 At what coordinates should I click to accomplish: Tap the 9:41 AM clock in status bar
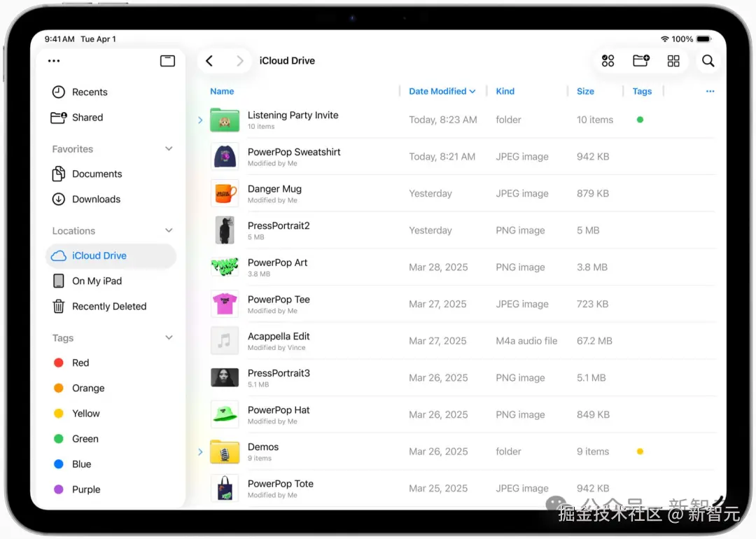[59, 39]
